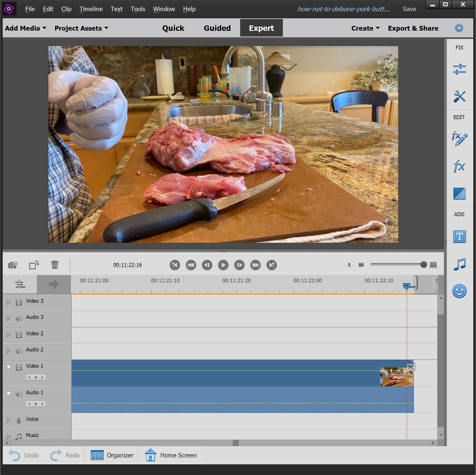The image size is (476, 475).
Task: Click the trash delete icon
Action: [55, 265]
